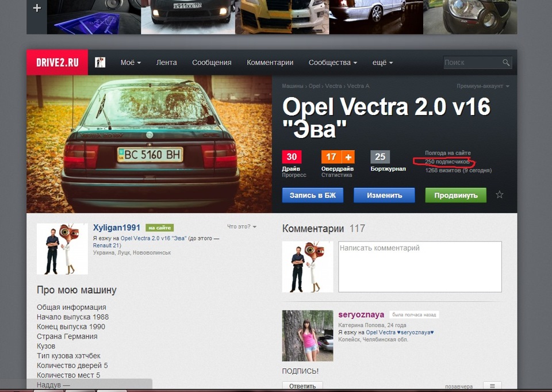Click the red Драйв 30 badge

point(292,157)
